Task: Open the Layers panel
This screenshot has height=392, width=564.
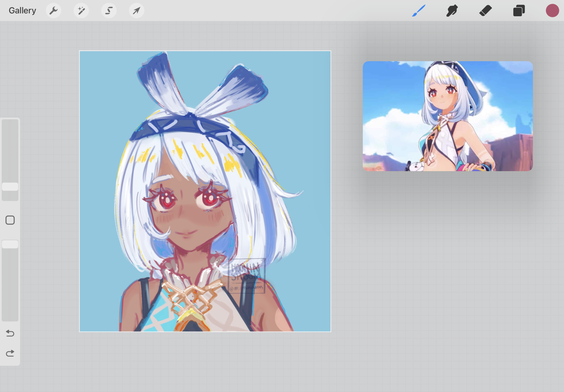Action: 519,11
